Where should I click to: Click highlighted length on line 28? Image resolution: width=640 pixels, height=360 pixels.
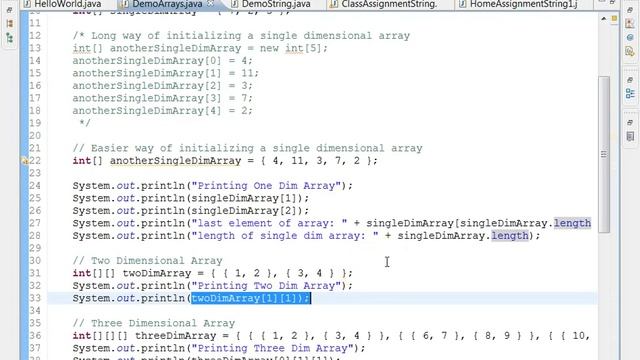pos(509,236)
